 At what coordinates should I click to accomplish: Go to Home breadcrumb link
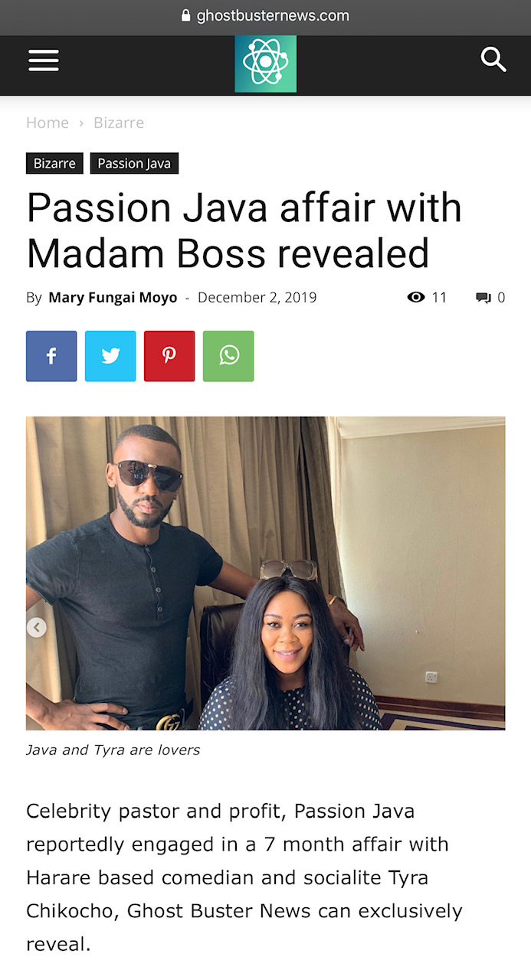point(48,122)
